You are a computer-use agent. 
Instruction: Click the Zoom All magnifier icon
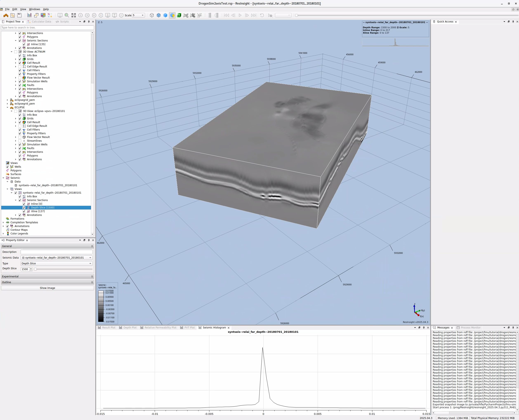coord(67,15)
